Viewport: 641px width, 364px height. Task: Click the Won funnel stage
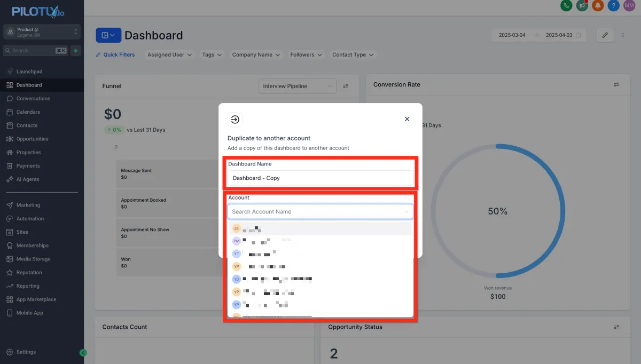168,263
